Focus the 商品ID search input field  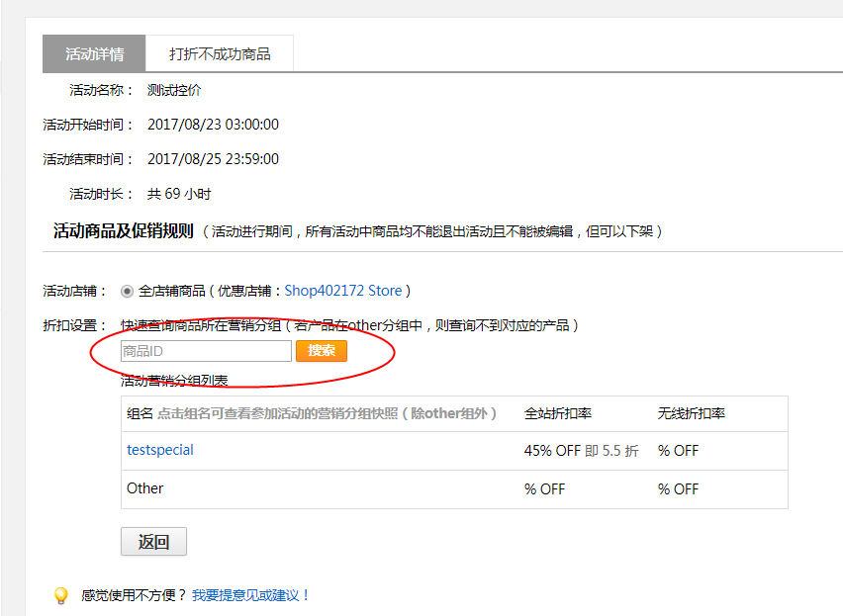pyautogui.click(x=206, y=351)
